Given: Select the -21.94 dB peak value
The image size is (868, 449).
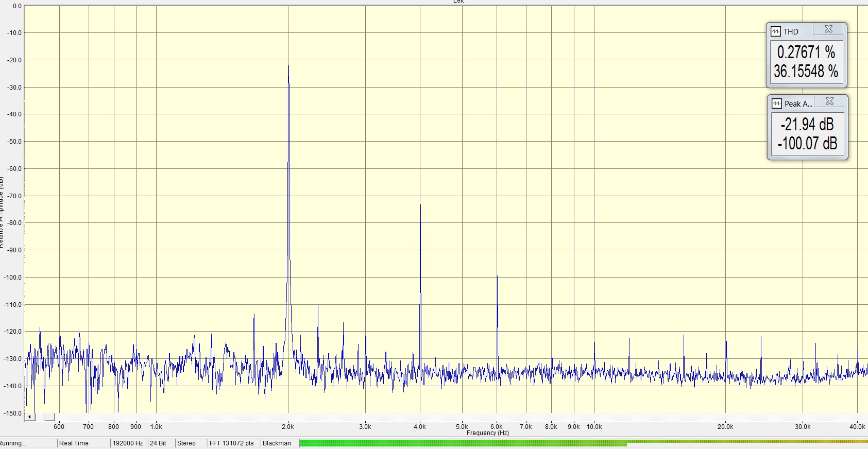Looking at the screenshot, I should coord(807,124).
